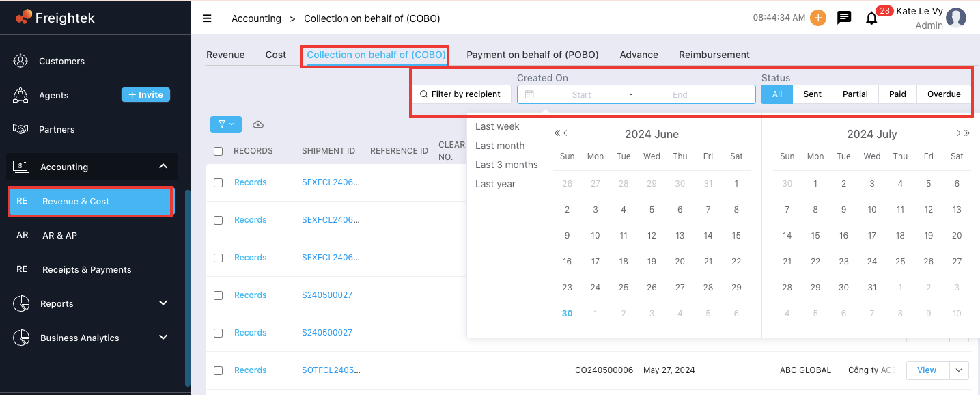Choose the Last week preset
The height and width of the screenshot is (395, 980).
coord(497,126)
